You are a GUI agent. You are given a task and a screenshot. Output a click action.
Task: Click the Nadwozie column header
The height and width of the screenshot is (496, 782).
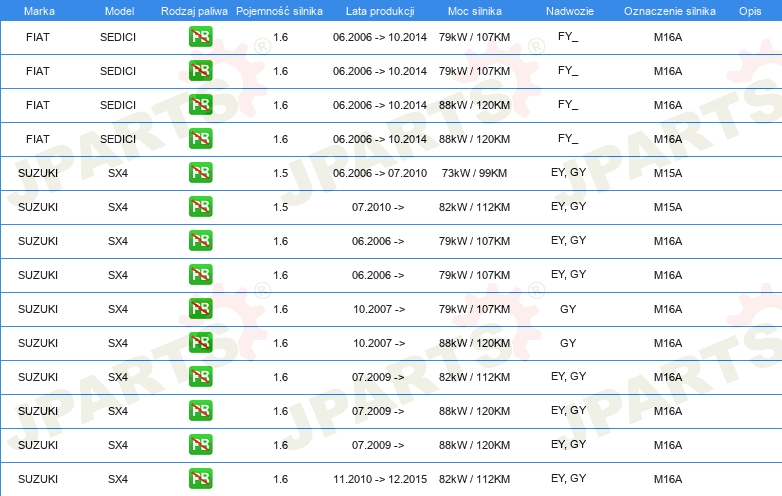[x=570, y=11]
